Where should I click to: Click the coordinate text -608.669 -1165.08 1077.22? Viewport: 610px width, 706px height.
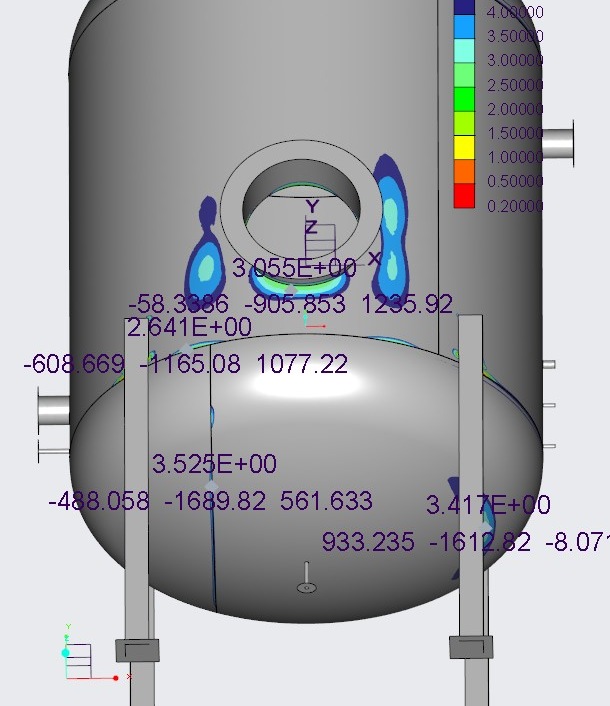(185, 364)
